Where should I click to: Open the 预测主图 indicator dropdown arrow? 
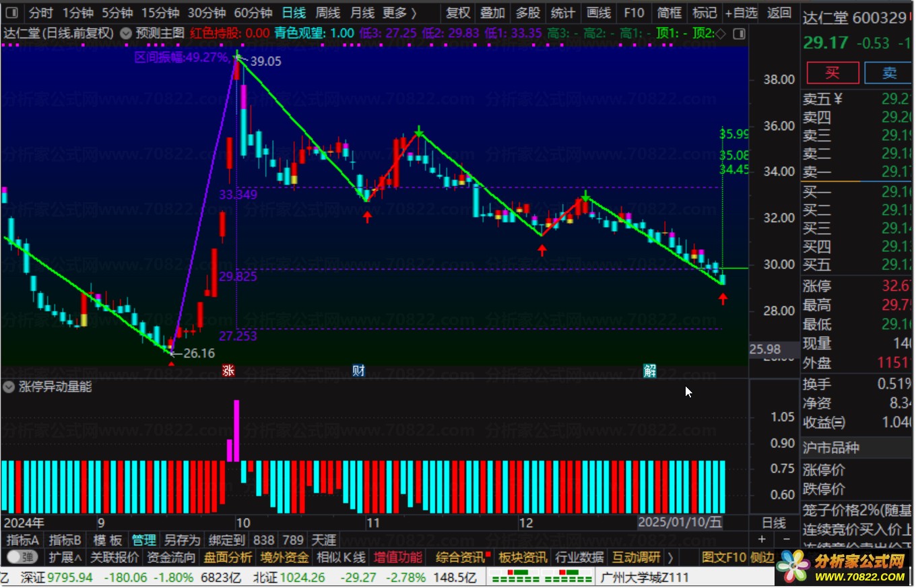126,32
